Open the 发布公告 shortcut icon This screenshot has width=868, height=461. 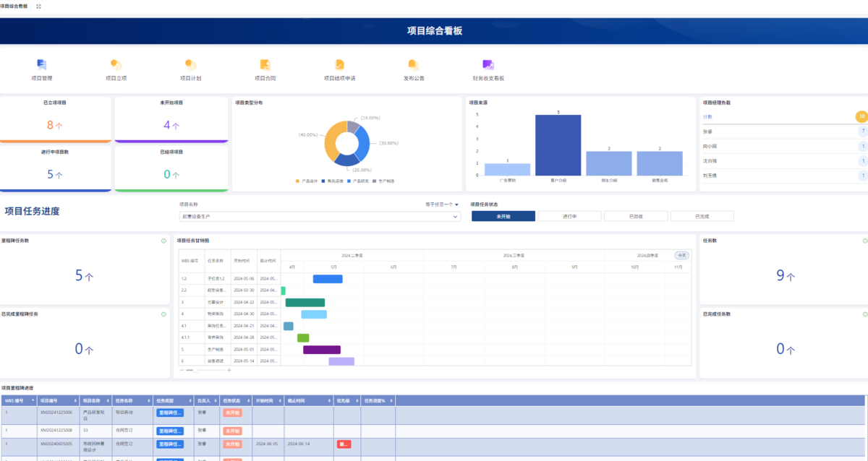coord(414,64)
